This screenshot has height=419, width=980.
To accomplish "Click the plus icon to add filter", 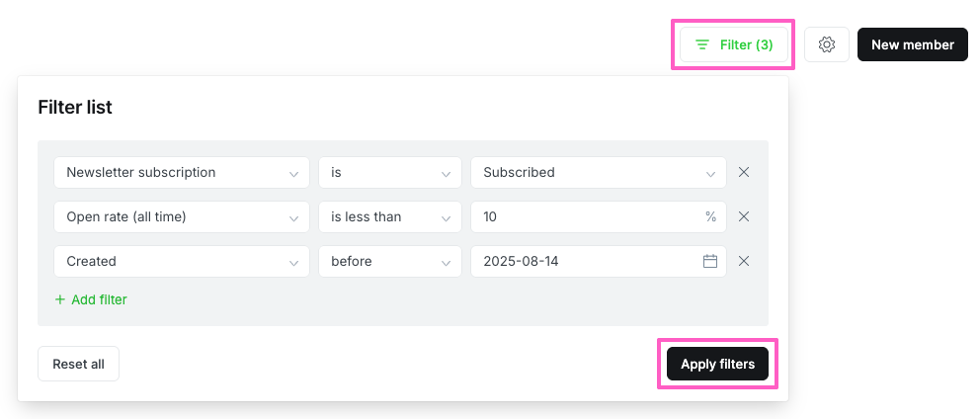I will pyautogui.click(x=59, y=299).
